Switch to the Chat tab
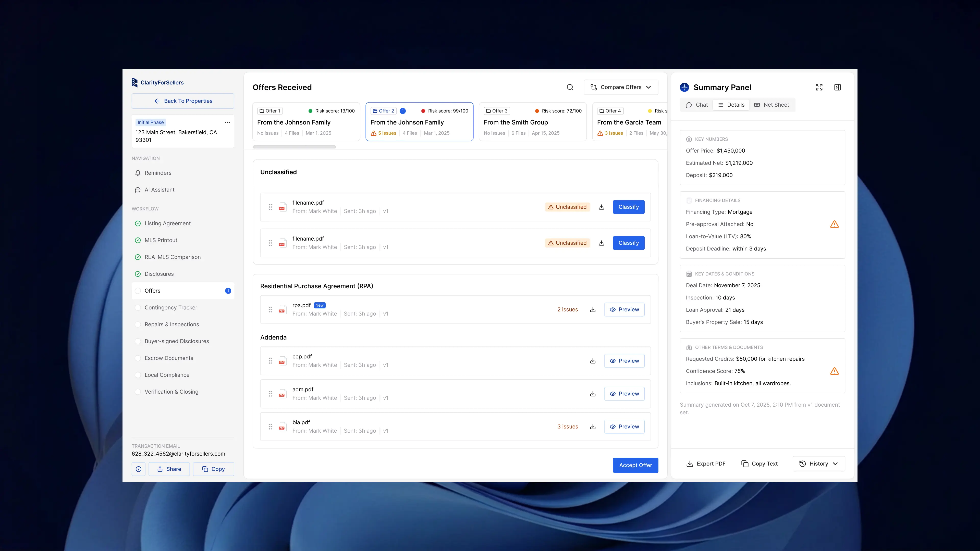The image size is (980, 551). click(x=697, y=105)
